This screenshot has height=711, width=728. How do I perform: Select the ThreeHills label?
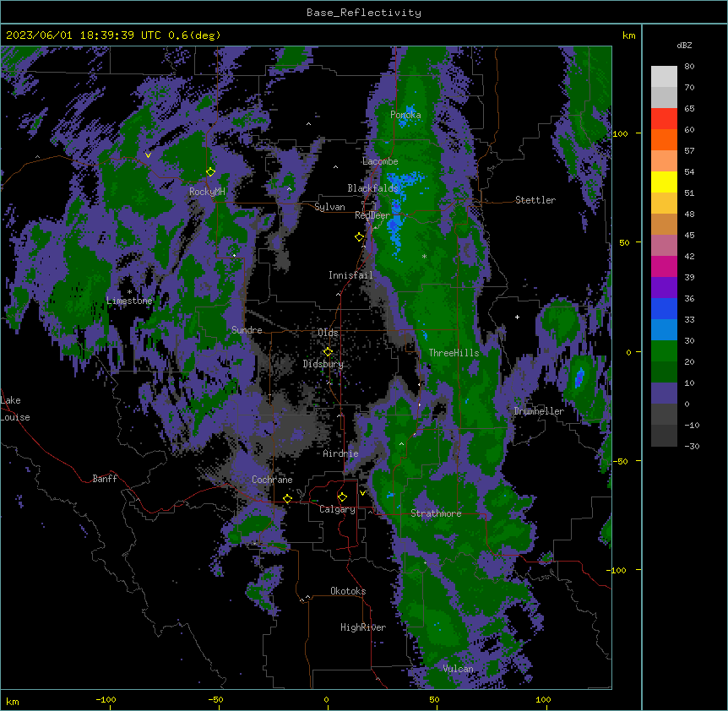[x=454, y=353]
